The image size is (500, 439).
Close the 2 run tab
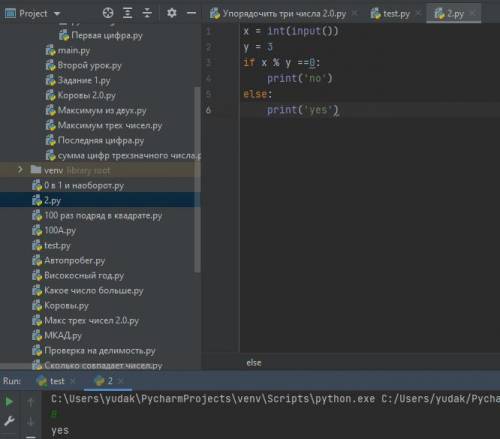point(121,381)
